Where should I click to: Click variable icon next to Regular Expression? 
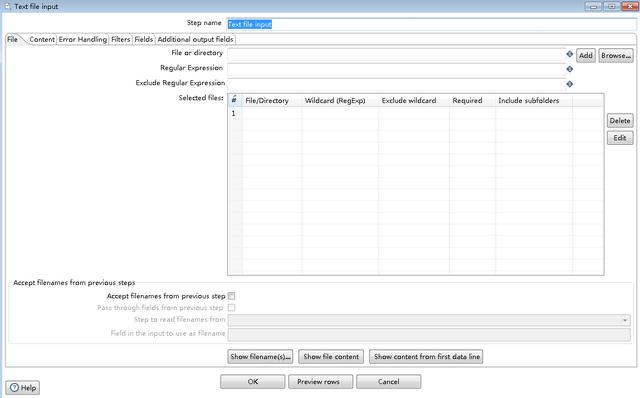[570, 69]
